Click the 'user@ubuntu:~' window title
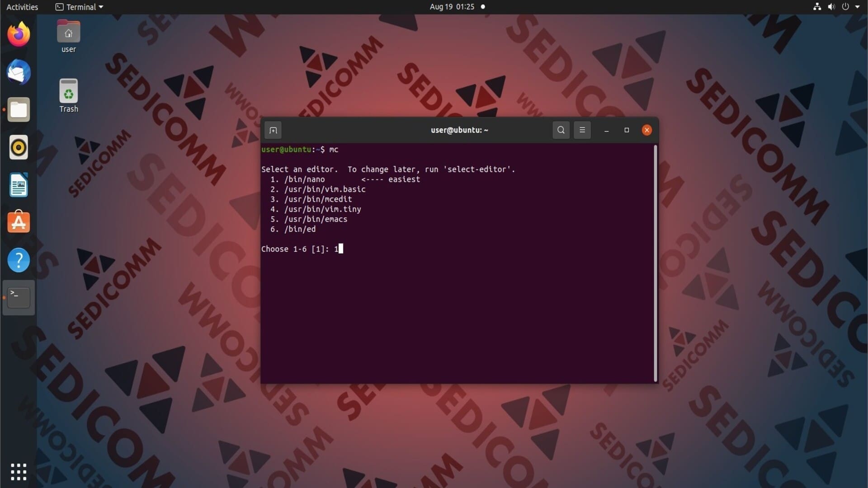868x488 pixels. [x=459, y=130]
